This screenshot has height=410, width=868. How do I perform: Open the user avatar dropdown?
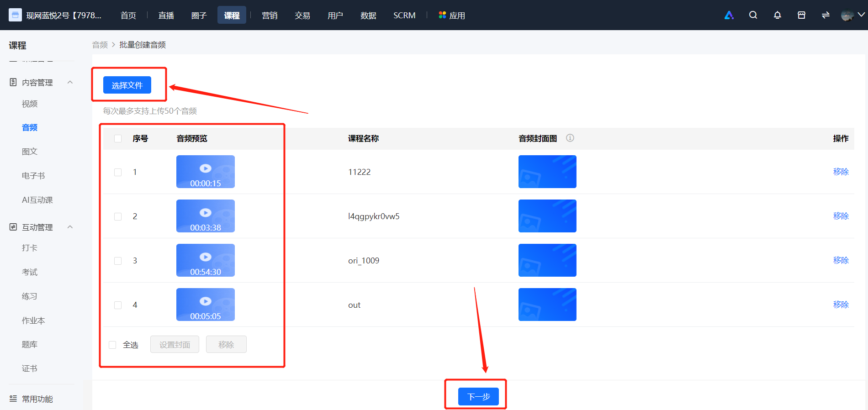[x=852, y=15]
